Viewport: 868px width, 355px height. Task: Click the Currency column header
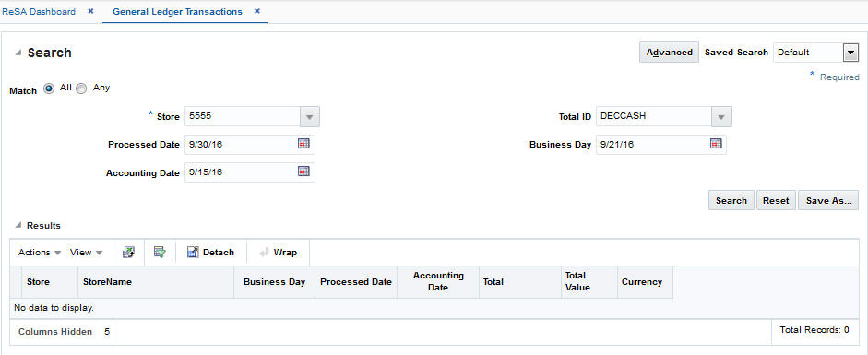[645, 282]
